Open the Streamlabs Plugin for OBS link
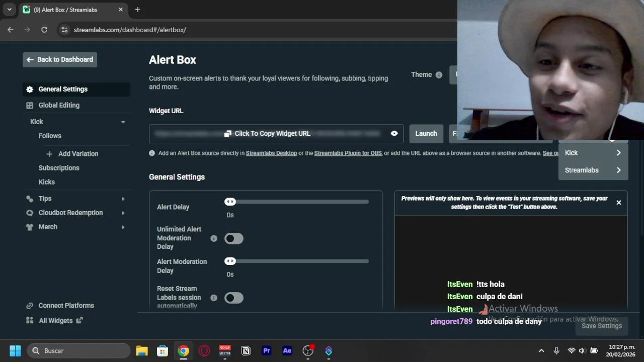 click(x=348, y=153)
